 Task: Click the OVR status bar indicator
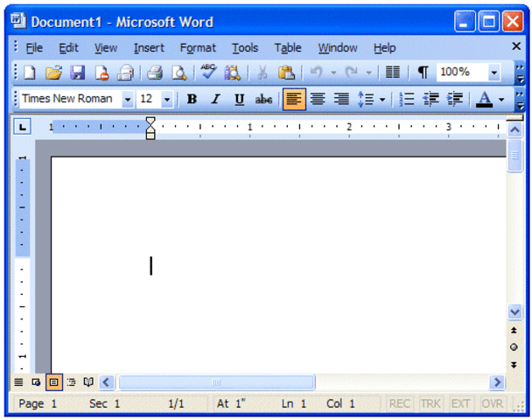click(x=492, y=403)
